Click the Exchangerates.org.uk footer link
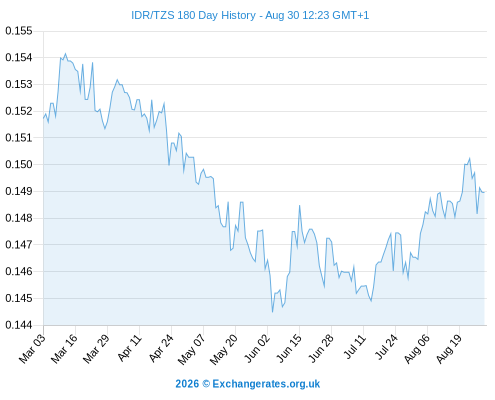Viewport: 495px width, 400px height. (x=266, y=384)
